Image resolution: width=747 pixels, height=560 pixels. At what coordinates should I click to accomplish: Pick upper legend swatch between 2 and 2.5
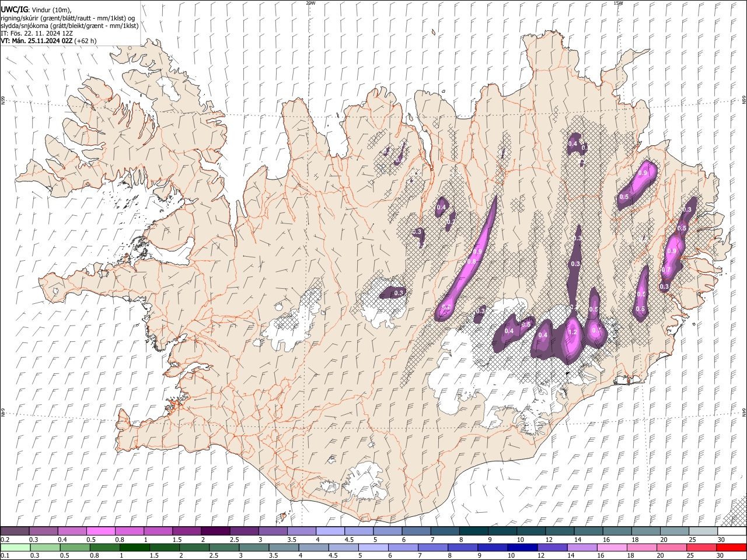[215, 531]
